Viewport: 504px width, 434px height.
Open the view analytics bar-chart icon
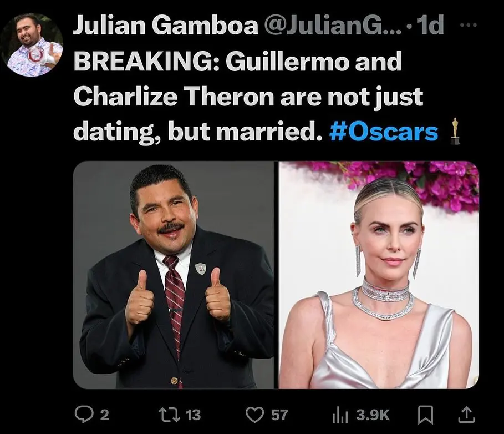(x=340, y=415)
